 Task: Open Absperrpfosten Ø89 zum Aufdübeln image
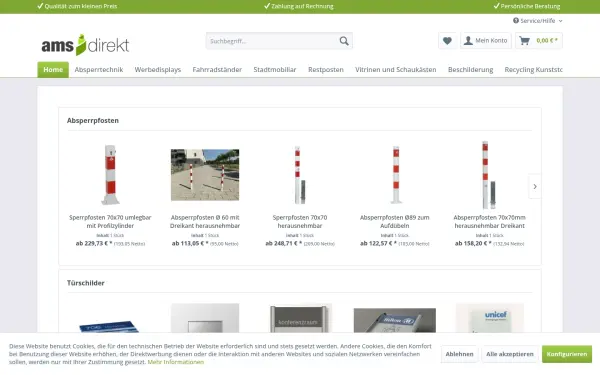pyautogui.click(x=395, y=175)
